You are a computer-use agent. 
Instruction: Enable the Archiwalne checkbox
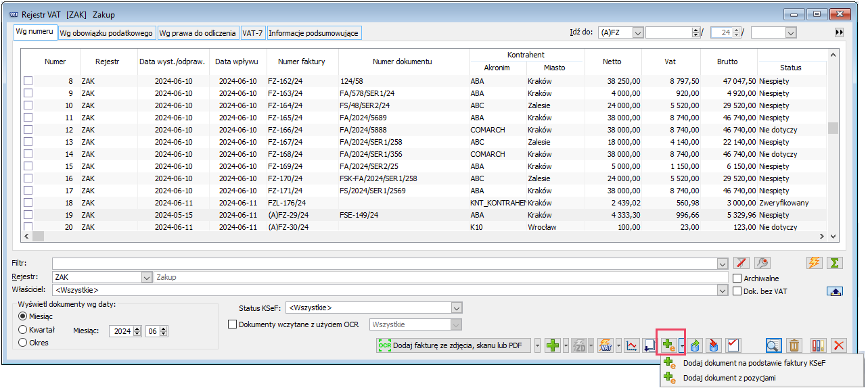pos(738,278)
